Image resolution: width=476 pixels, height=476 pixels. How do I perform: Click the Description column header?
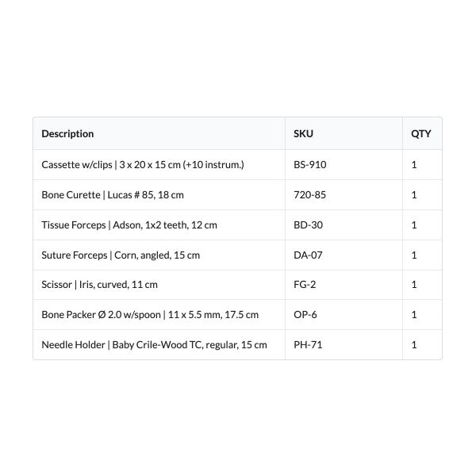click(67, 134)
